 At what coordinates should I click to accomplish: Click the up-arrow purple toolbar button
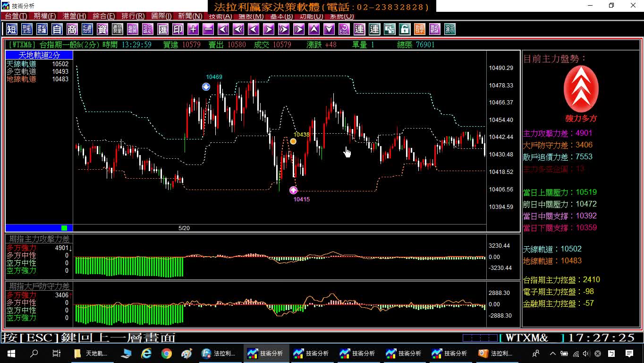tap(314, 29)
